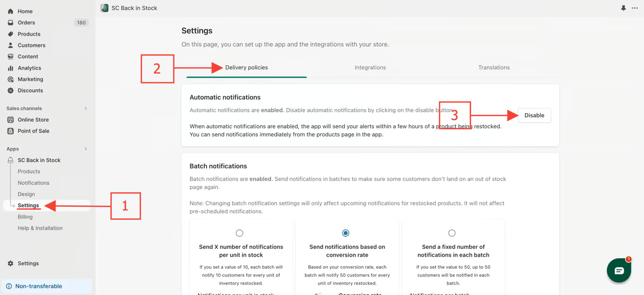Screen dimensions: 644x295
Task: Click the Home icon in sidebar
Action: click(10, 11)
